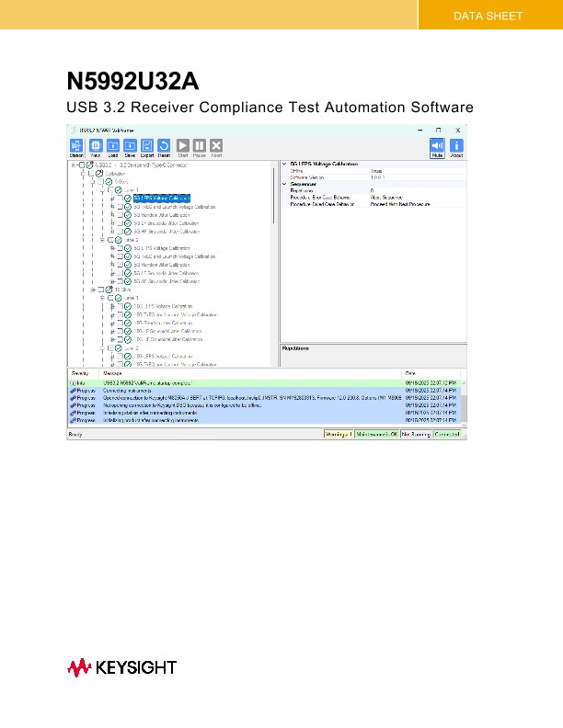Collapse Lane 2 under 5 Gb/s
The height and width of the screenshot is (728, 563).
[x=102, y=240]
